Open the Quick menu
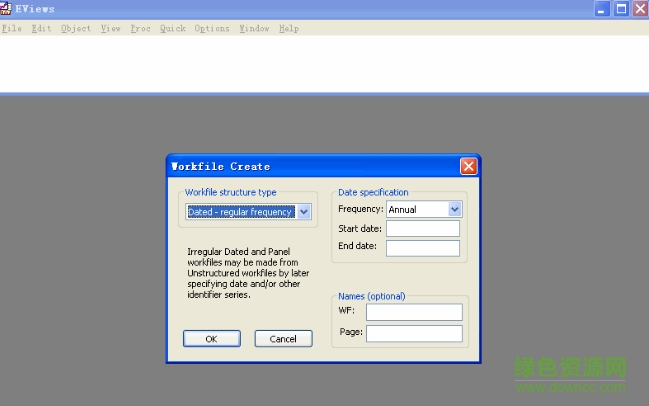The width and height of the screenshot is (649, 406). pos(173,29)
